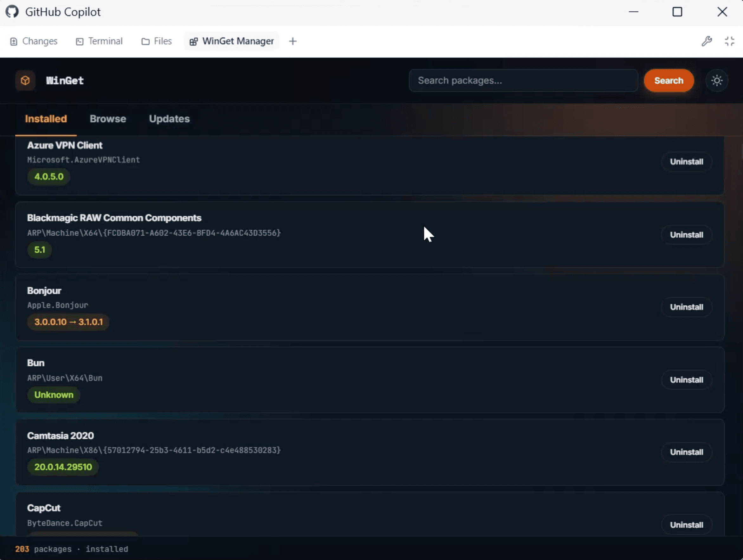Click Blackmagic RAW Common Components title

(x=114, y=218)
